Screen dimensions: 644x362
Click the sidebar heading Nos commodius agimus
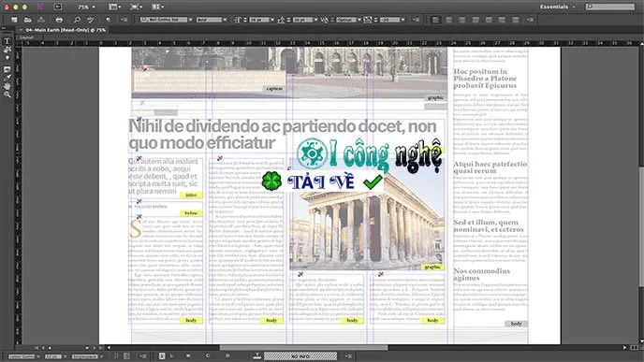482,274
